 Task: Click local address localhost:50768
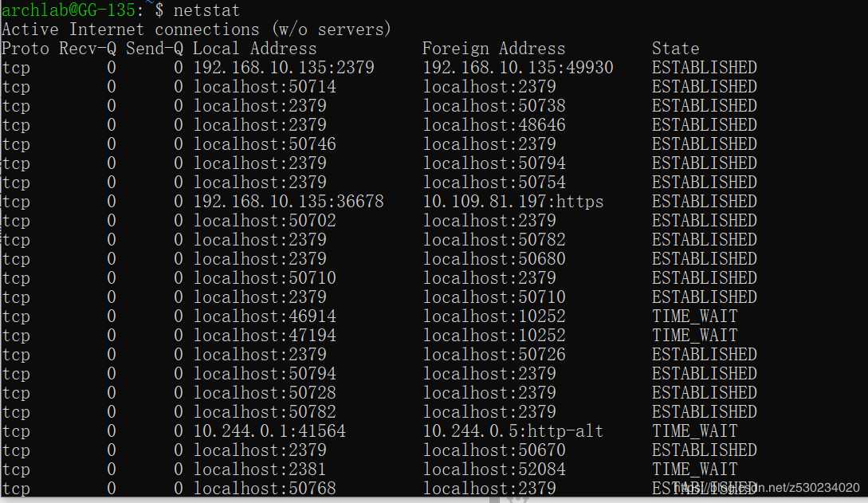point(265,489)
